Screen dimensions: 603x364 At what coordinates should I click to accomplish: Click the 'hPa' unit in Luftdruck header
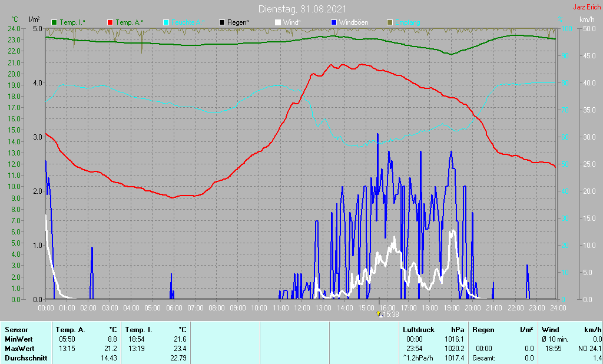point(458,330)
